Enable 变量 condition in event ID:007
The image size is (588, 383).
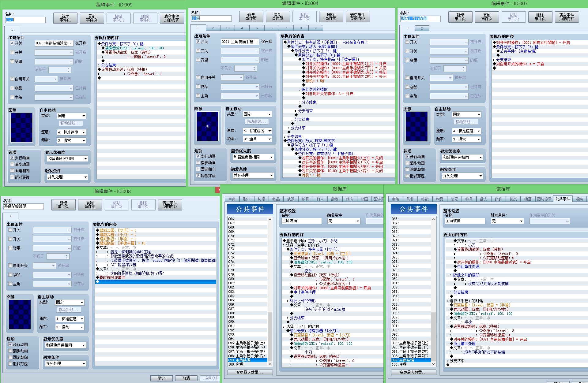[x=407, y=60]
